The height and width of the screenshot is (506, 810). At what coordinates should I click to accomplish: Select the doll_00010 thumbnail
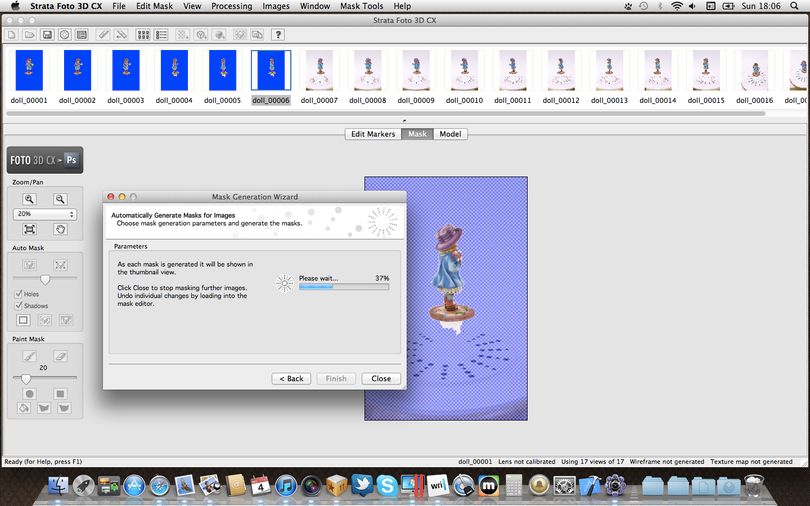pos(464,77)
